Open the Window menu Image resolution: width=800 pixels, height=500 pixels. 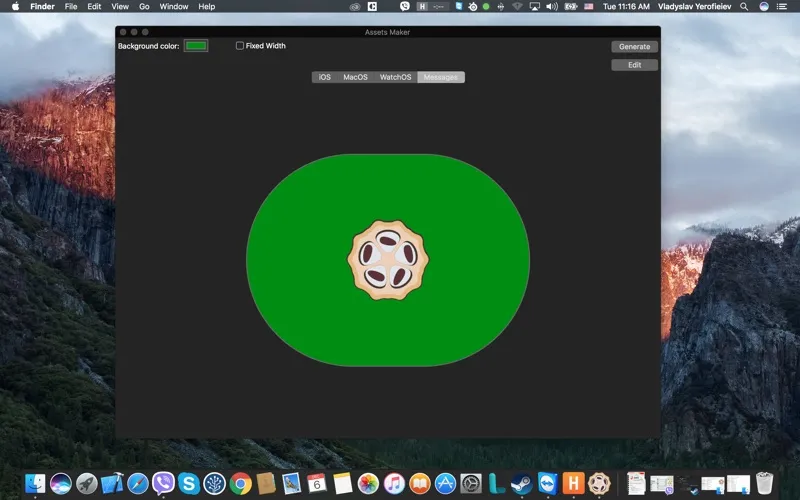174,6
